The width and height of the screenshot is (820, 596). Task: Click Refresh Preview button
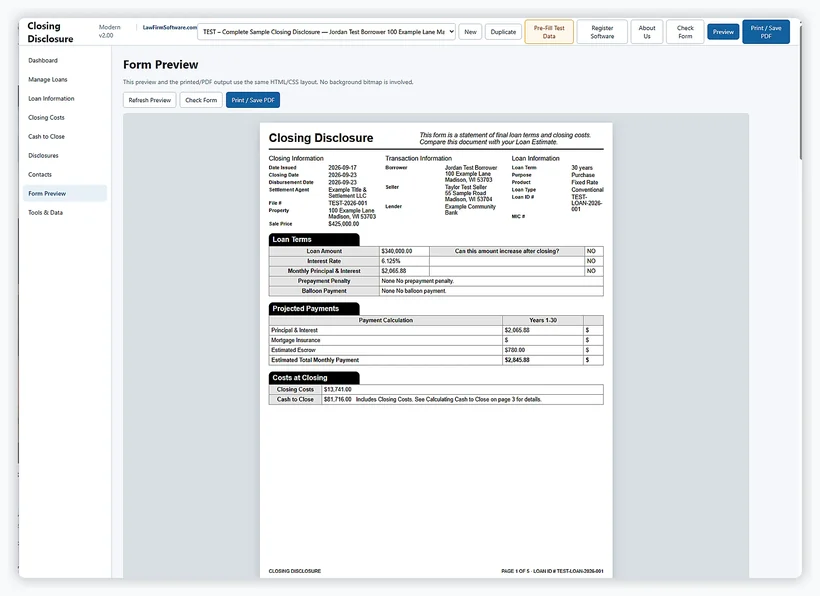[x=150, y=100]
